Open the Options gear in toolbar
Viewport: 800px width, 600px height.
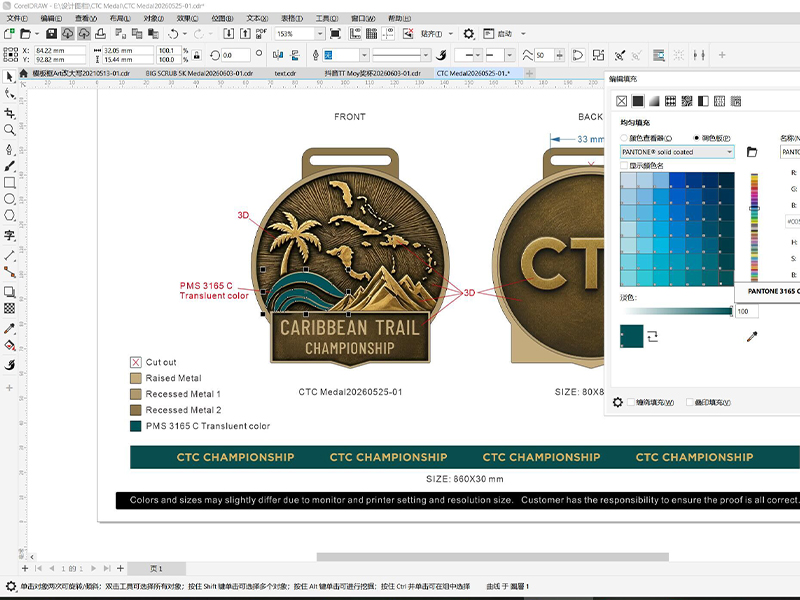coord(468,34)
